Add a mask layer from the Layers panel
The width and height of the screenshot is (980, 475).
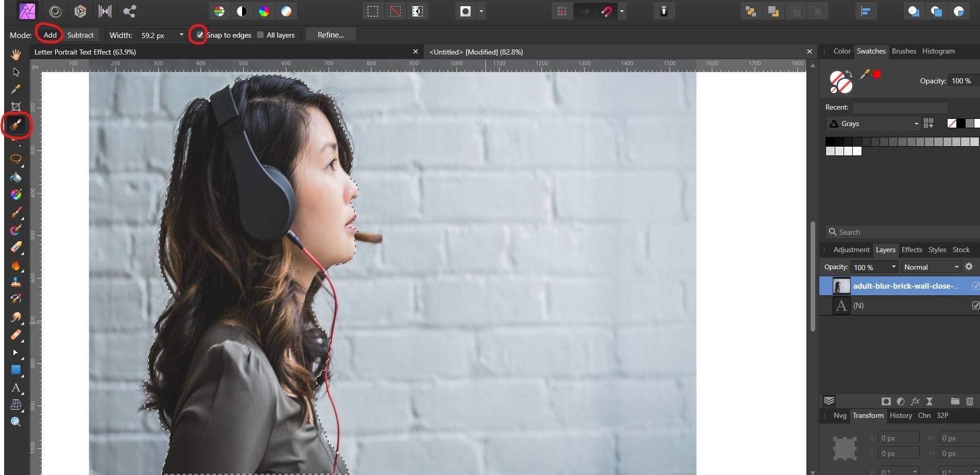pyautogui.click(x=886, y=401)
